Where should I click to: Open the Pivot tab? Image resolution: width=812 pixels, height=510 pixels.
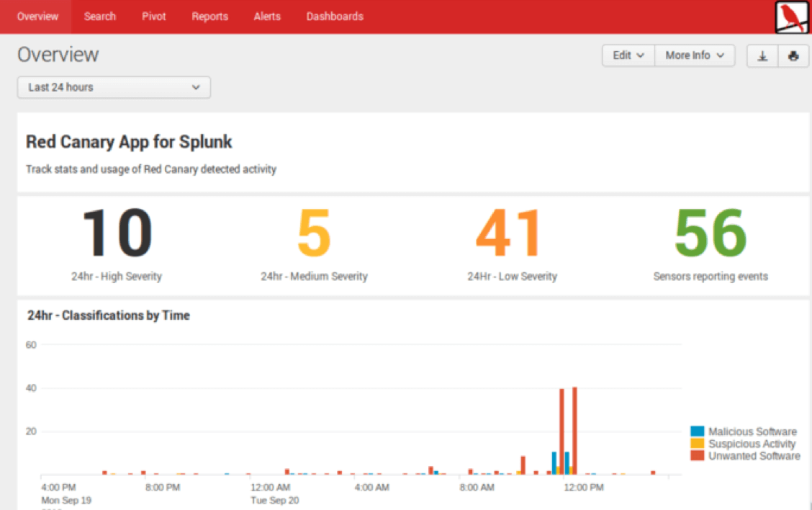[x=154, y=17]
